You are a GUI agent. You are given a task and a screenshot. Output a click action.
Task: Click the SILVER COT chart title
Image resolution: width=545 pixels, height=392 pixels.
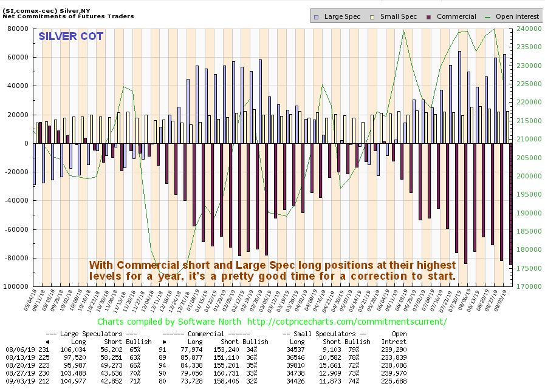tap(71, 36)
